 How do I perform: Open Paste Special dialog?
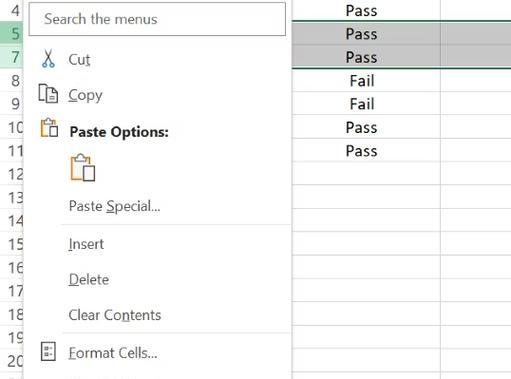[114, 206]
